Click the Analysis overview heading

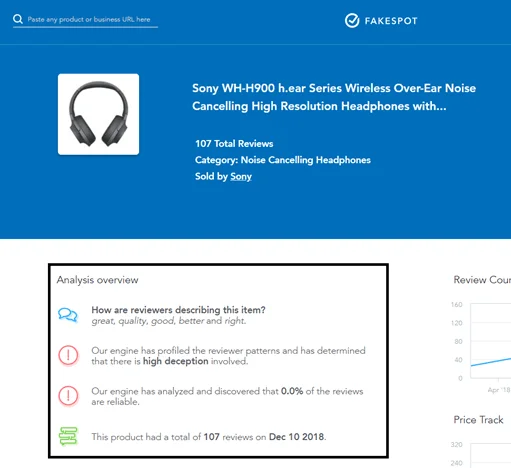[x=97, y=280]
